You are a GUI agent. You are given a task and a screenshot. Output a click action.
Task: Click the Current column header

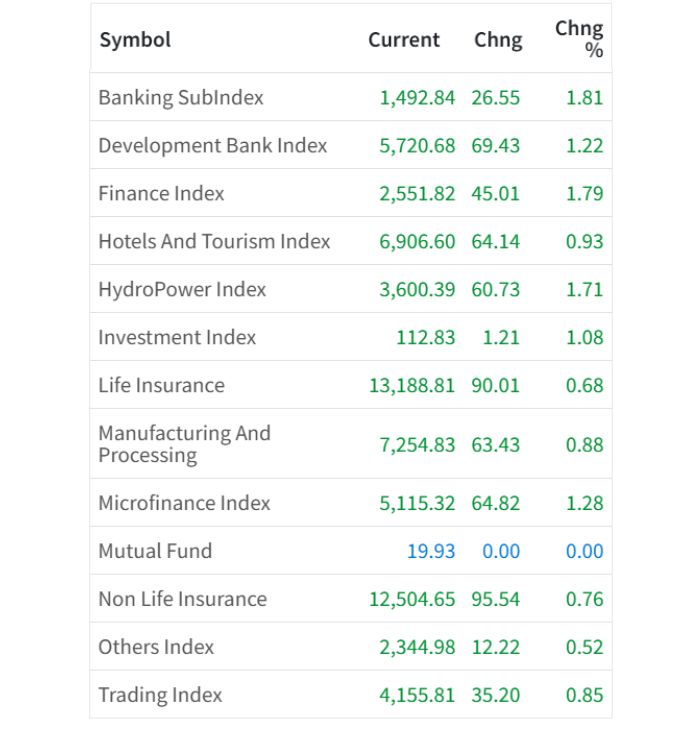point(404,40)
